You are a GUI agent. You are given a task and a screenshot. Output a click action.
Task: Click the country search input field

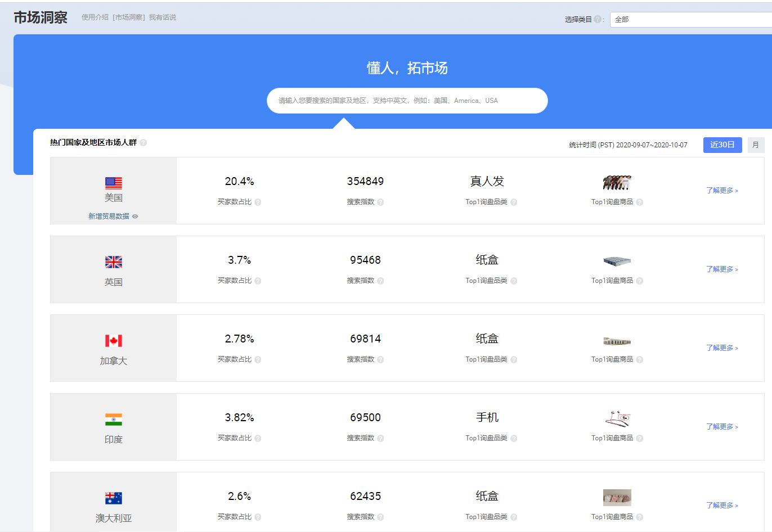click(x=407, y=100)
